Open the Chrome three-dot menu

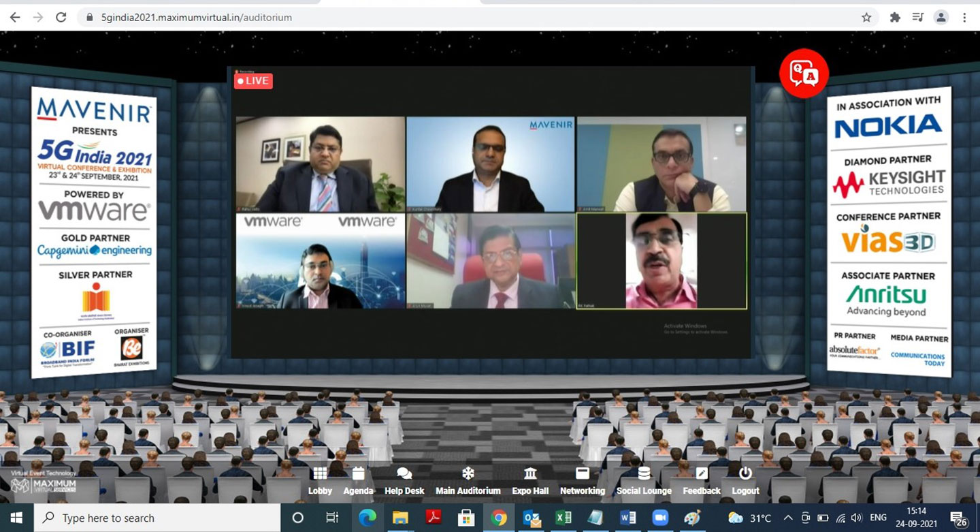tap(964, 18)
